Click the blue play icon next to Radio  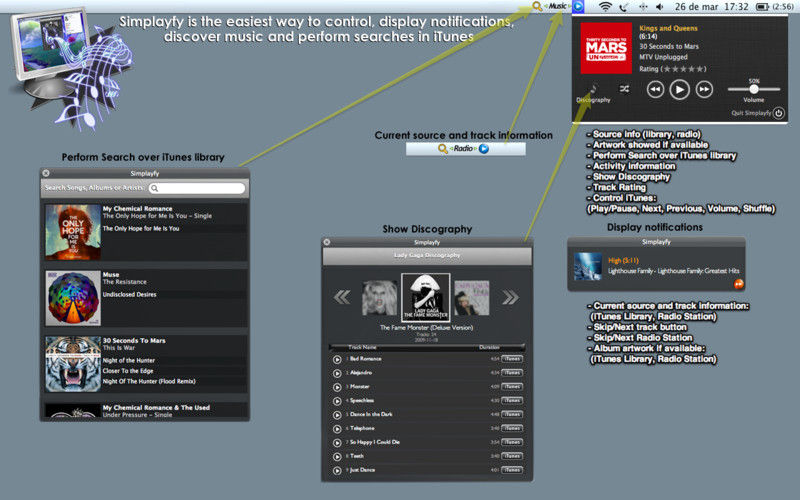pos(484,148)
